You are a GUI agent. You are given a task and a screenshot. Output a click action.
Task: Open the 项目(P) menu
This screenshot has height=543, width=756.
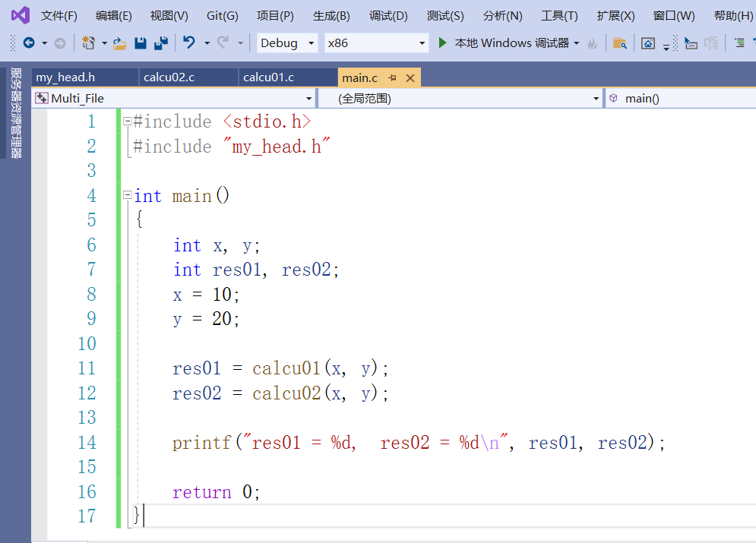275,16
